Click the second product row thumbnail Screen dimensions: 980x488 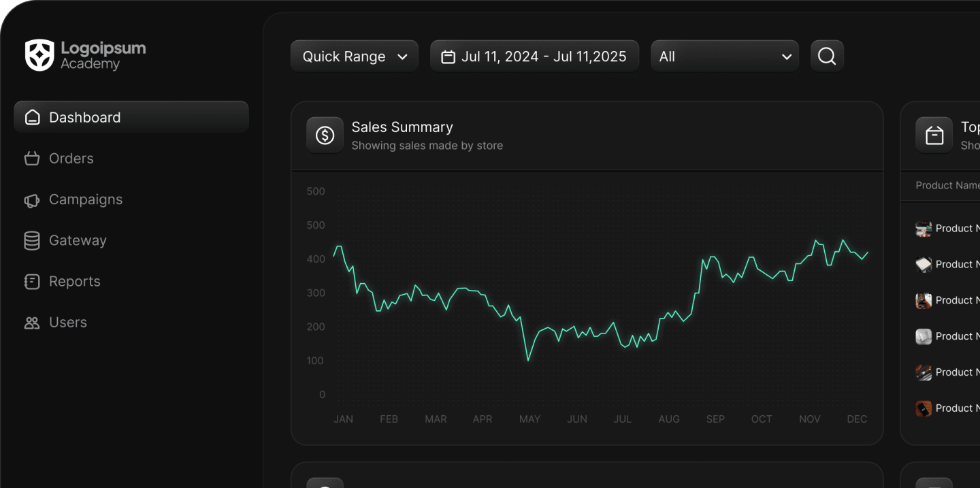pos(924,265)
